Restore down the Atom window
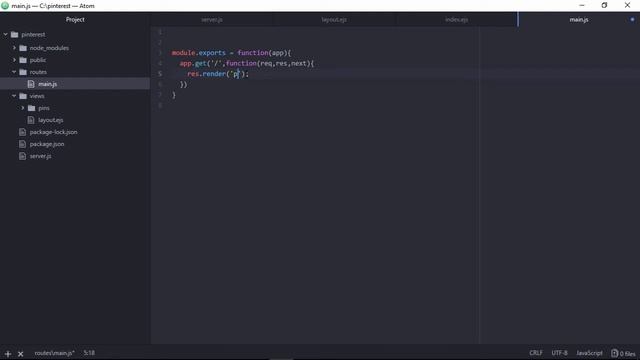Viewport: 640px width, 360px height. (x=604, y=5)
